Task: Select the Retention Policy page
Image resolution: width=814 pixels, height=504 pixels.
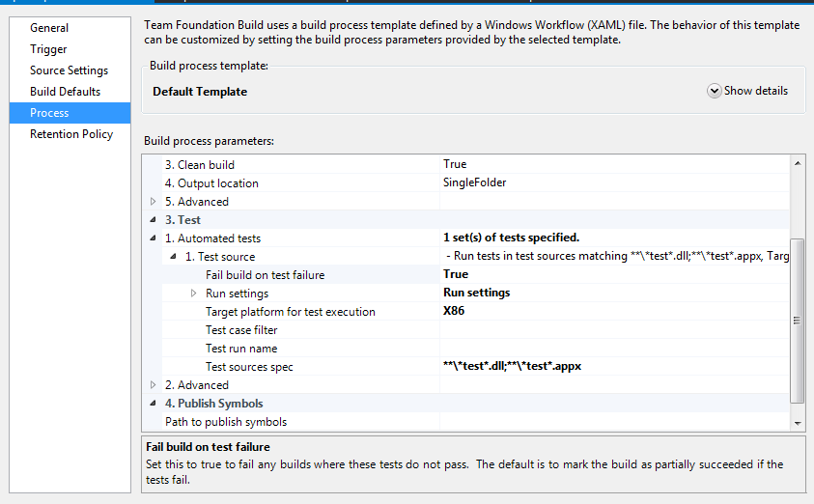Action: pos(71,134)
